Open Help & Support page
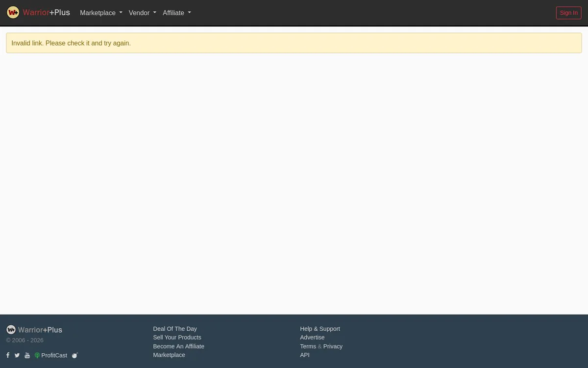Screen dimensions: 588x368 pyautogui.click(x=320, y=329)
